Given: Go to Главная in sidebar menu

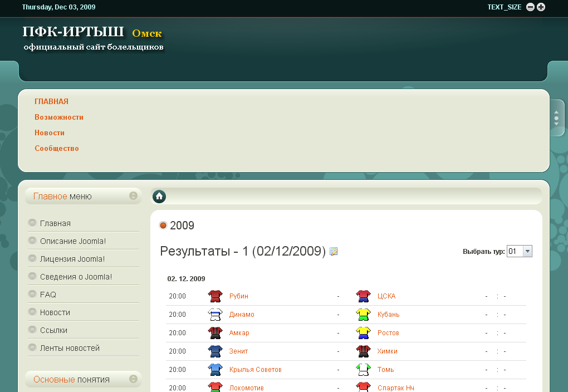Looking at the screenshot, I should pos(56,223).
